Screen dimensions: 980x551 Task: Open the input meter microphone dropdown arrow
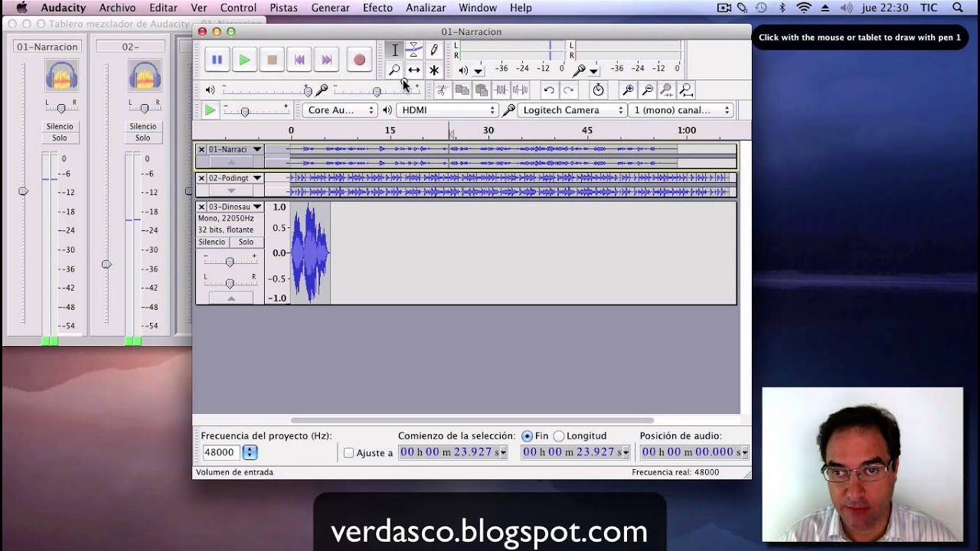593,71
